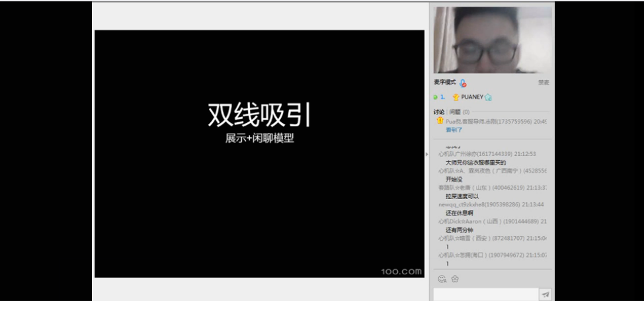This screenshot has height=316, width=644.
Task: Click the teal house badge after PUANEY
Action: (488, 97)
